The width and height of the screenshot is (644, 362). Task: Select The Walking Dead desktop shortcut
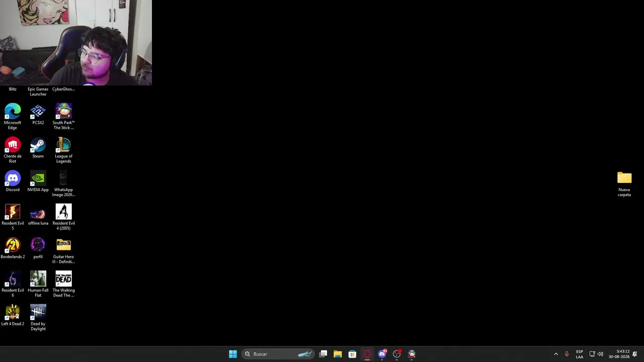click(63, 284)
